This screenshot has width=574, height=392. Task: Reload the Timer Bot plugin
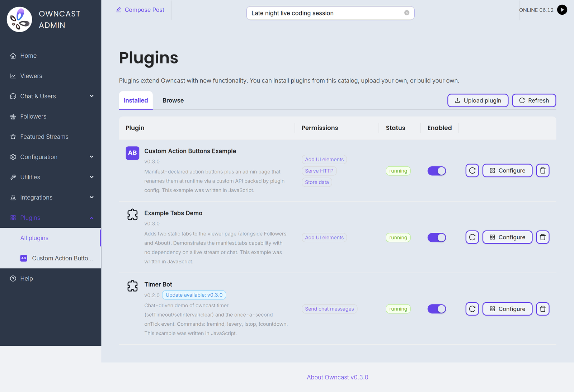[x=472, y=309]
